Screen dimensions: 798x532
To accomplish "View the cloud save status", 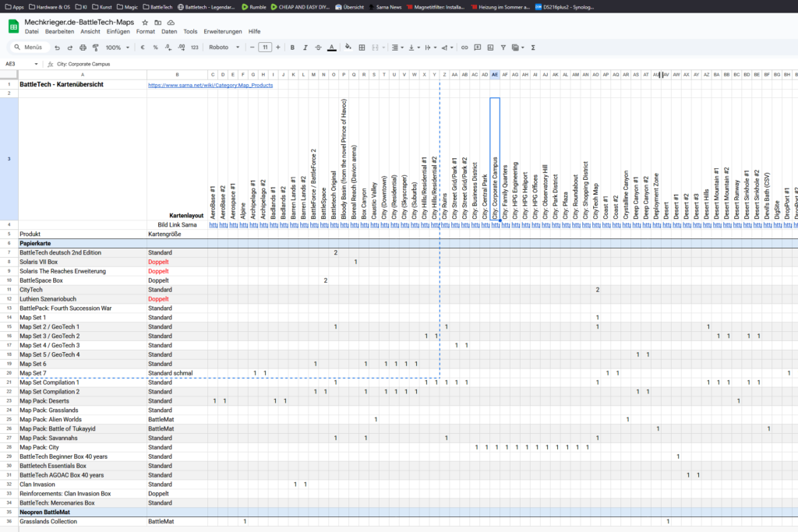I will [x=171, y=23].
